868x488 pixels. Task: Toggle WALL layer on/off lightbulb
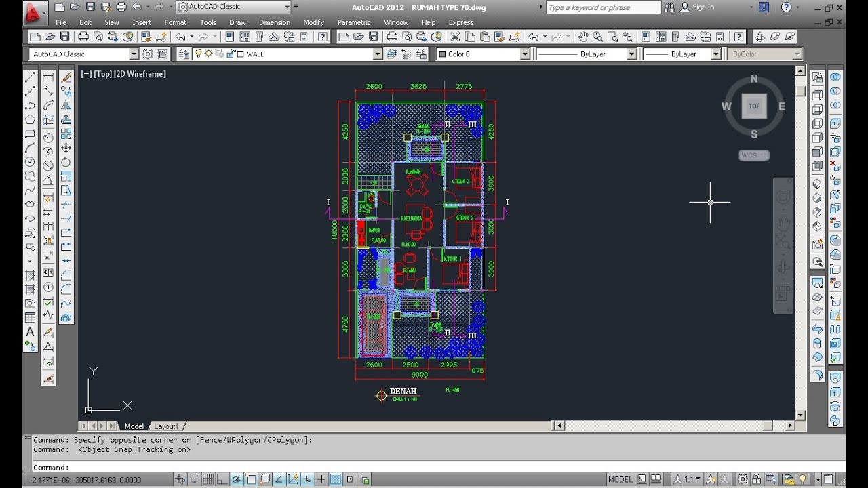tap(199, 54)
